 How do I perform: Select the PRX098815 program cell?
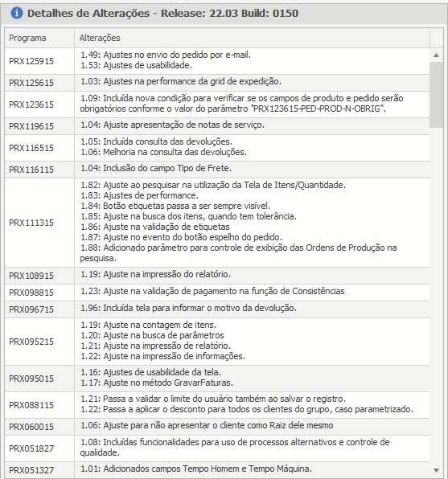(39, 293)
